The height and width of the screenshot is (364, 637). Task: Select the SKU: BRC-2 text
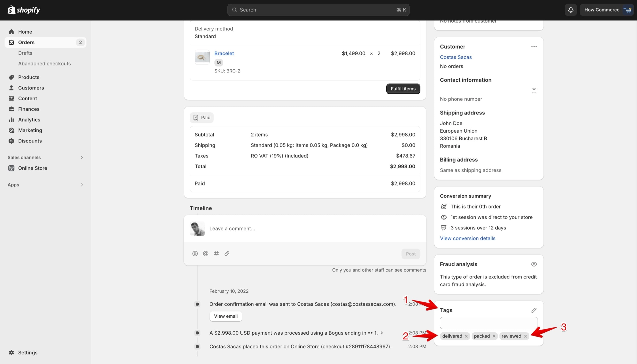[x=227, y=71]
